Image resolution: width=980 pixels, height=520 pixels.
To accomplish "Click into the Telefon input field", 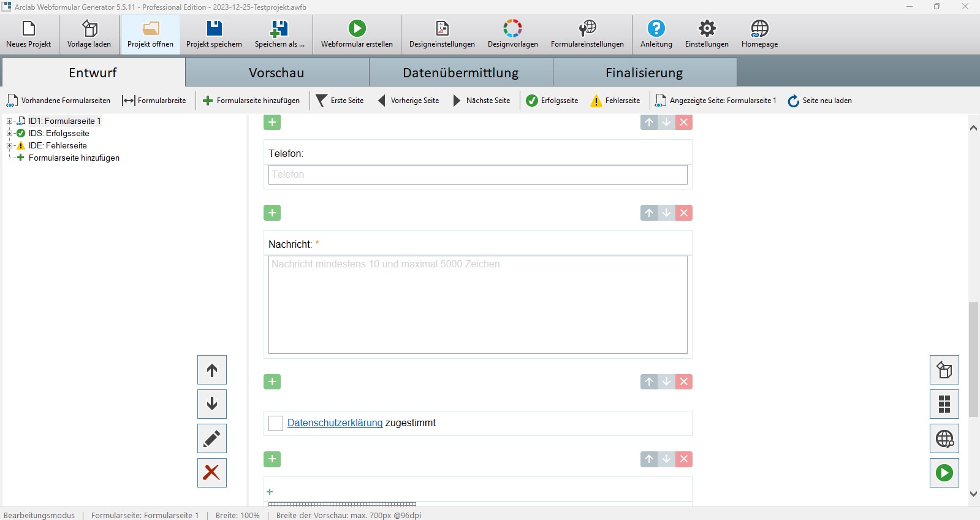I will pos(477,175).
